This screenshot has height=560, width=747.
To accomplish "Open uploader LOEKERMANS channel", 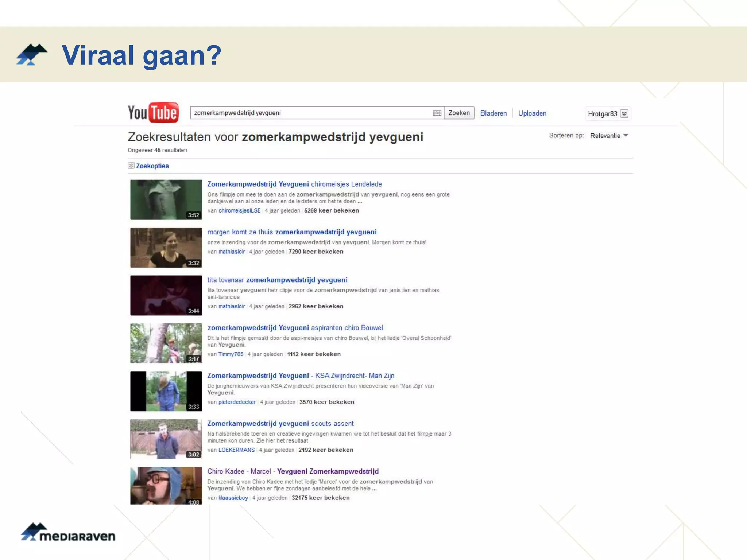I will click(x=236, y=450).
